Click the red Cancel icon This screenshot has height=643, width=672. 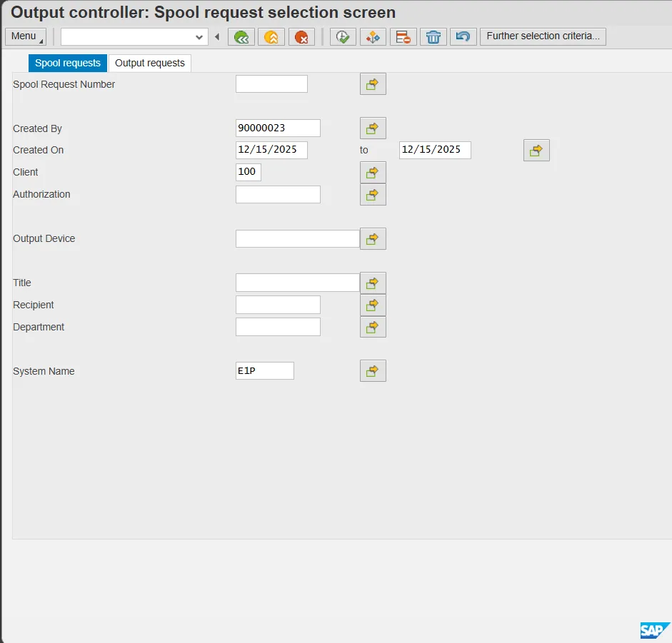301,37
